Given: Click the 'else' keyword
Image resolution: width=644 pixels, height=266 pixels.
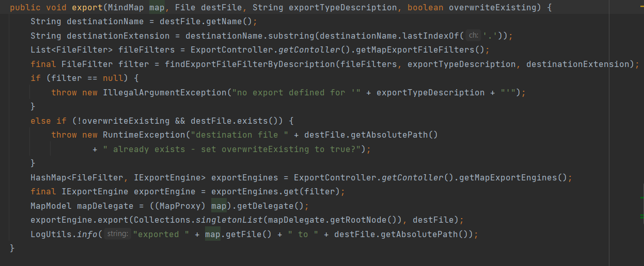Looking at the screenshot, I should coord(41,121).
